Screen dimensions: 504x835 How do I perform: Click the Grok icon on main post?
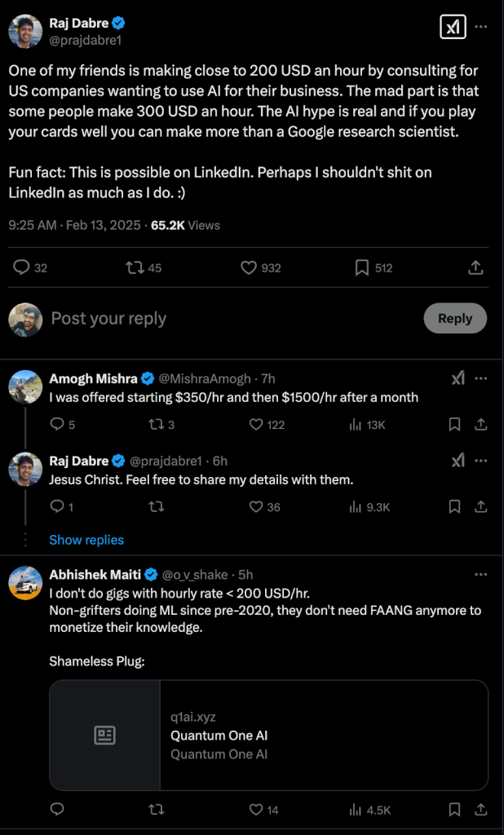[x=452, y=27]
